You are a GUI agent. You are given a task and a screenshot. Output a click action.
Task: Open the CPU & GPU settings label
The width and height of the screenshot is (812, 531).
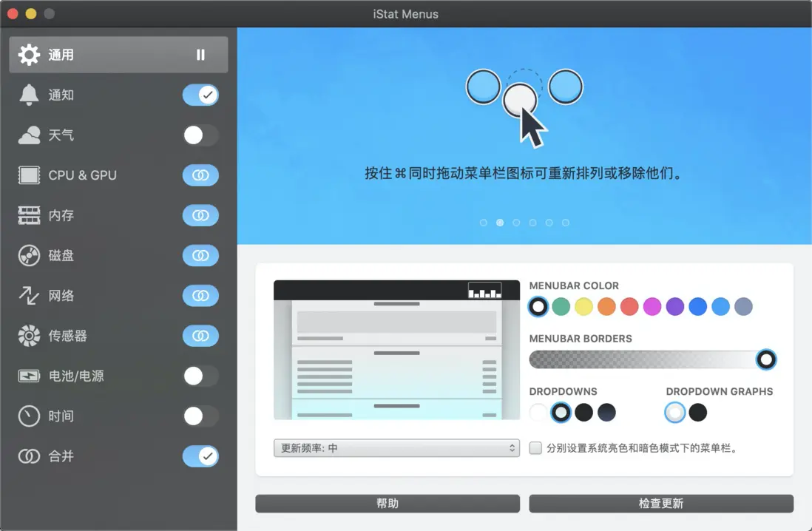(x=82, y=175)
